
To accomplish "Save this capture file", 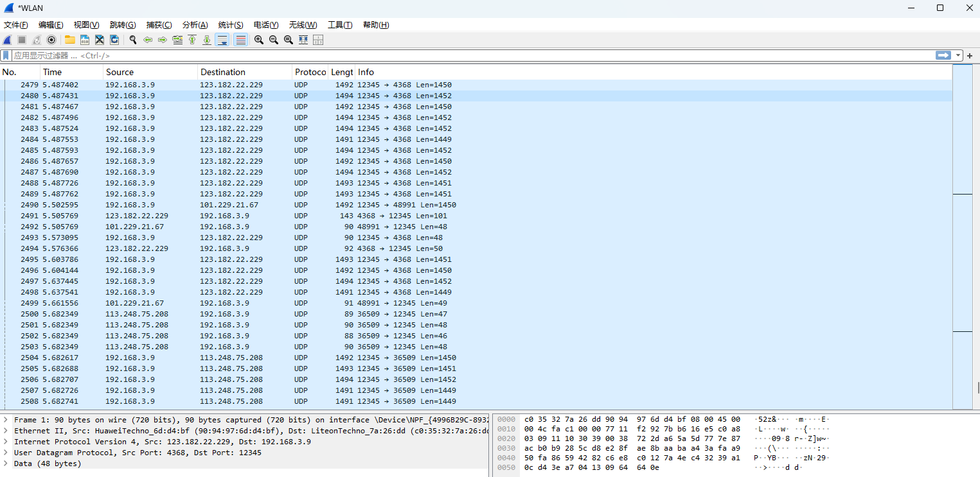I will [85, 40].
